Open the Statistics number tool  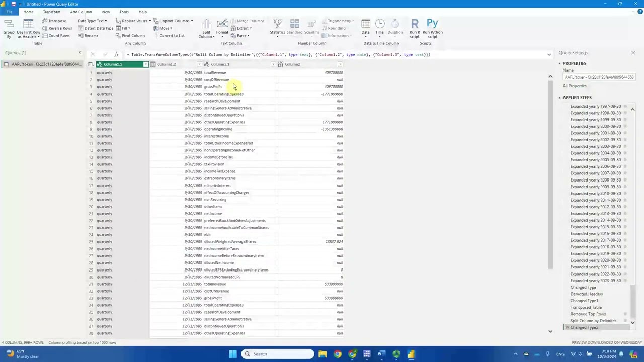pyautogui.click(x=277, y=28)
